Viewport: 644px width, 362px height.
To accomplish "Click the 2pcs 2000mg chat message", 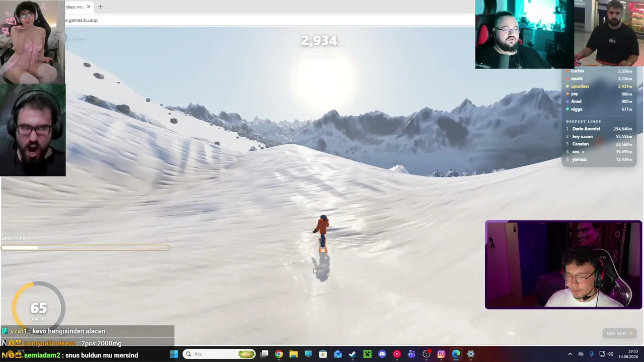I will click(x=88, y=343).
